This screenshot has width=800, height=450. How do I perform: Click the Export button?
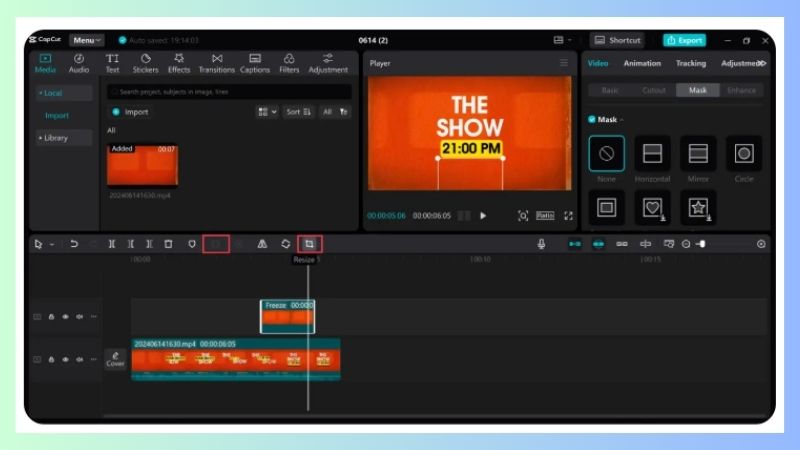(685, 40)
